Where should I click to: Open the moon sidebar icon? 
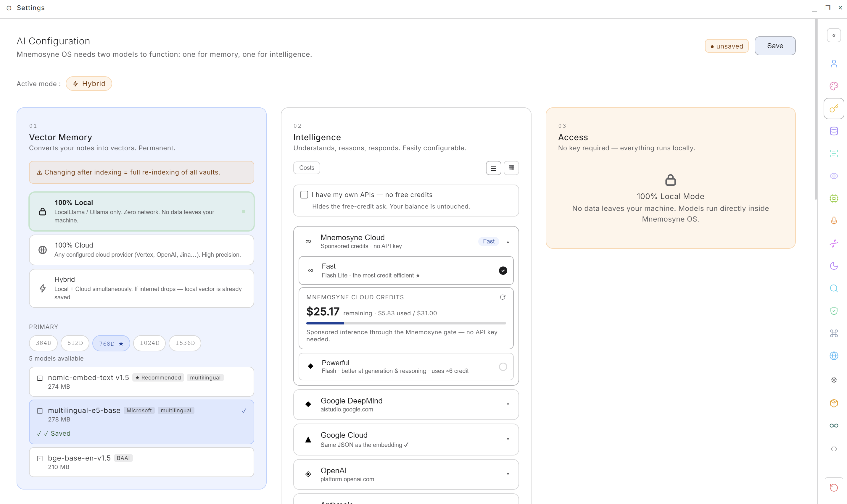[834, 266]
